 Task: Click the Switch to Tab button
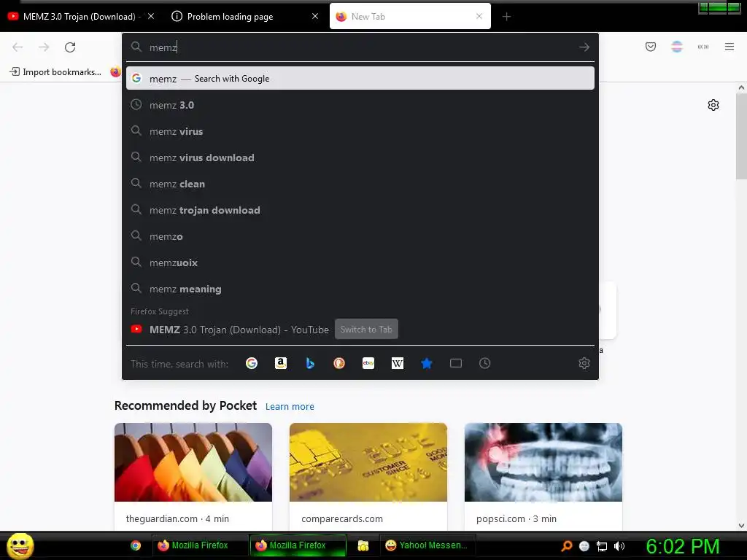pyautogui.click(x=366, y=330)
